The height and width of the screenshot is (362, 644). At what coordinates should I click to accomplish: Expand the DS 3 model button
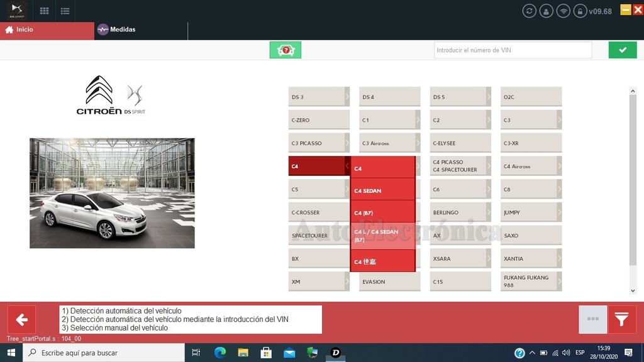pos(319,97)
